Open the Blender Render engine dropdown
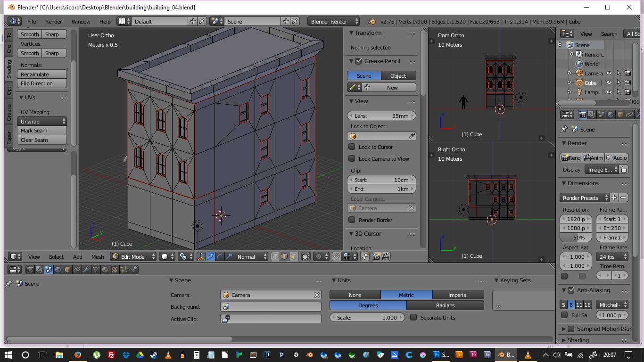 pyautogui.click(x=333, y=21)
